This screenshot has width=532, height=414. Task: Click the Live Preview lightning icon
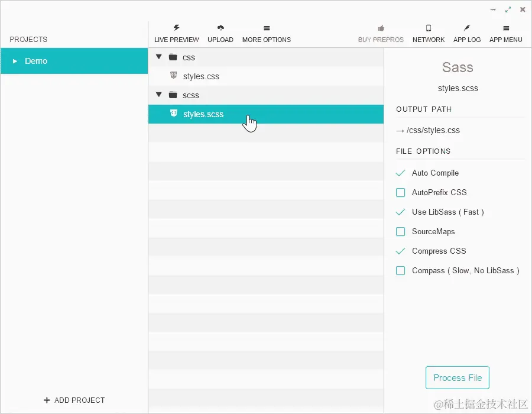(176, 28)
